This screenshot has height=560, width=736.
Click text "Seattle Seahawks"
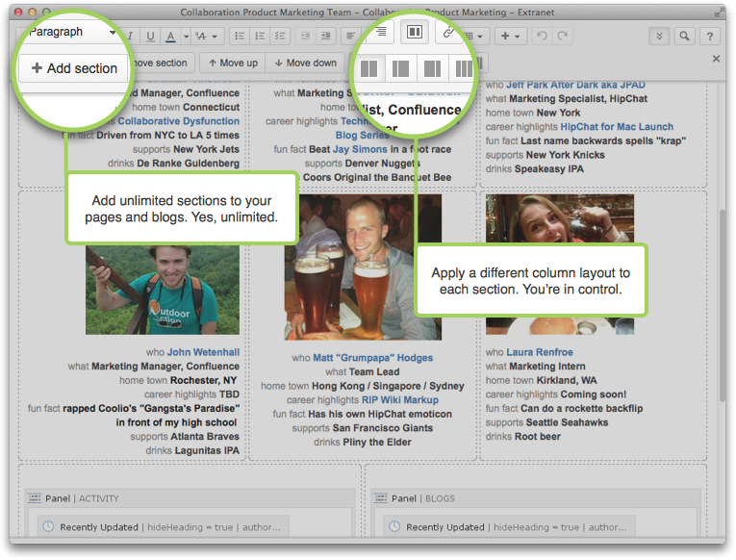567,422
